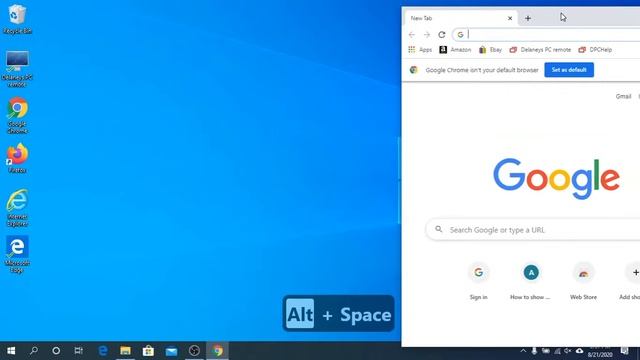Open the Apps grid in the bookmarks bar
The height and width of the screenshot is (360, 640).
tap(420, 50)
